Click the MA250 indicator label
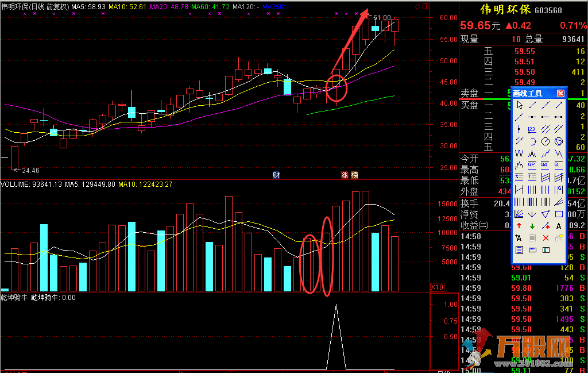The image size is (588, 373). (x=276, y=7)
